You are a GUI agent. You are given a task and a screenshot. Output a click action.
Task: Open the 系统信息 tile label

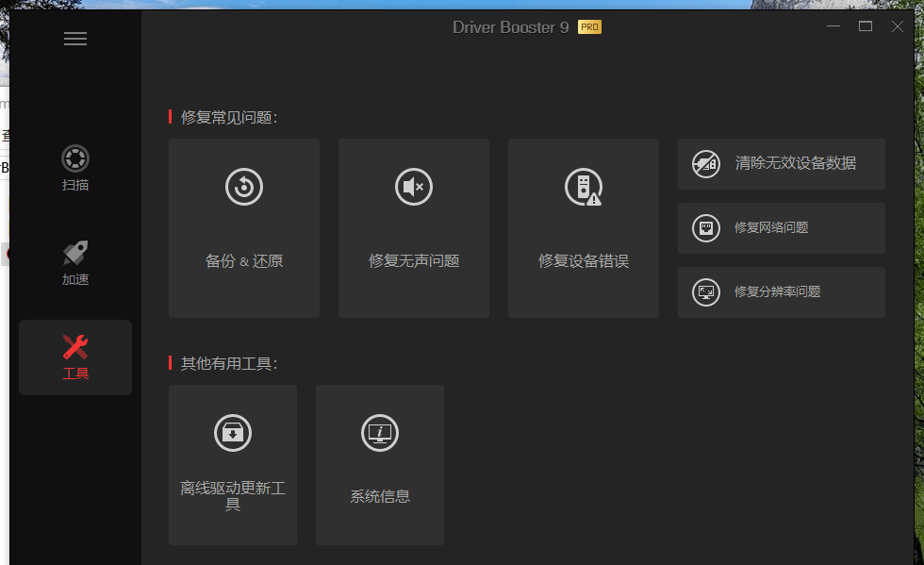tap(379, 496)
